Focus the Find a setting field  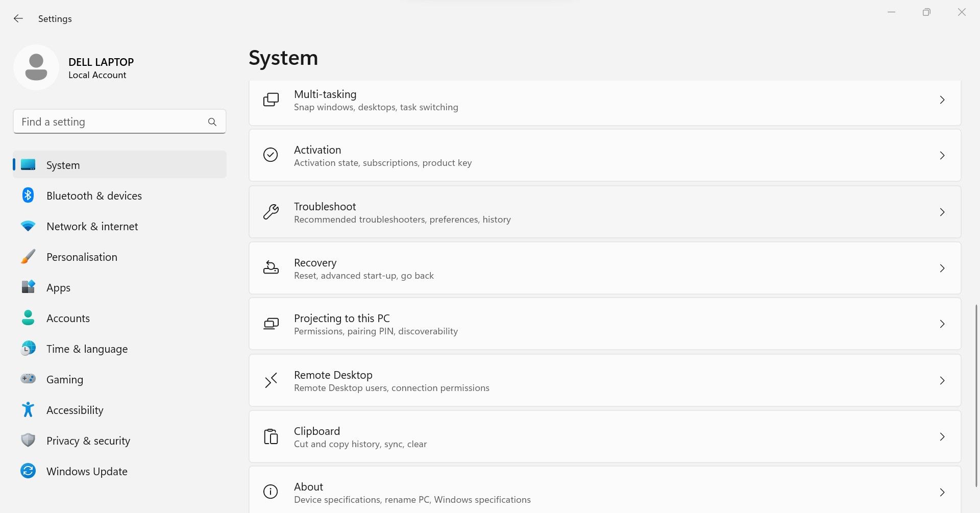110,122
